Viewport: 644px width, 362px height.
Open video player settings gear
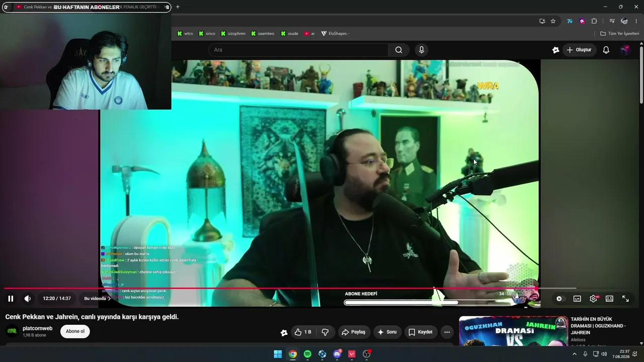click(594, 299)
